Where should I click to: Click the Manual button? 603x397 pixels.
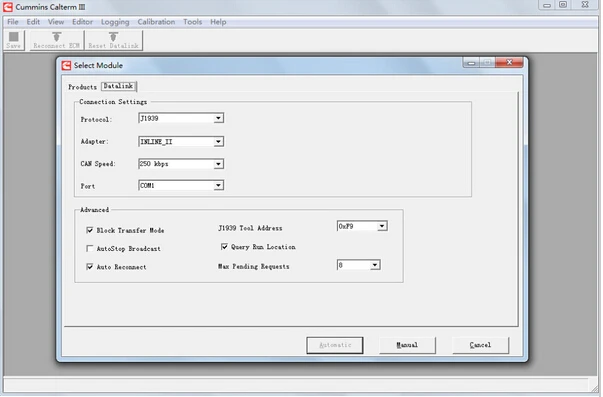click(407, 345)
